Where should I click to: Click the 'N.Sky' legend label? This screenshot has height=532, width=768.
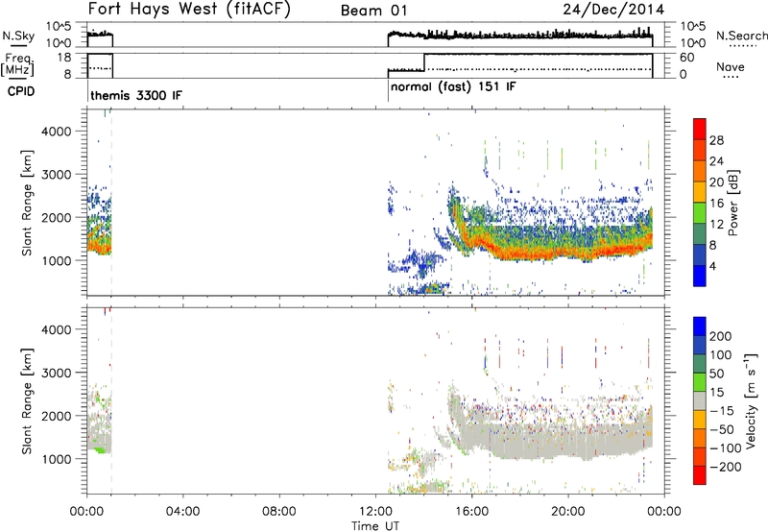(x=18, y=36)
